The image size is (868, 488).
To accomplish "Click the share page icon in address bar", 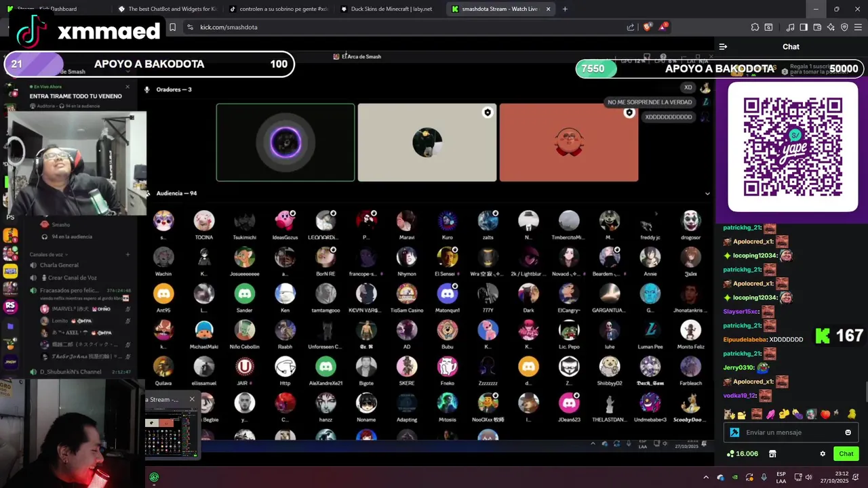I will point(631,27).
